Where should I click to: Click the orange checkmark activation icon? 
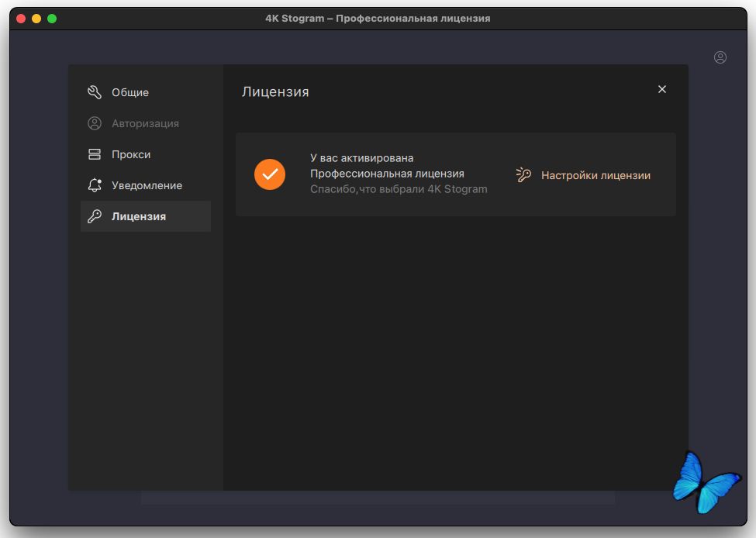point(270,174)
